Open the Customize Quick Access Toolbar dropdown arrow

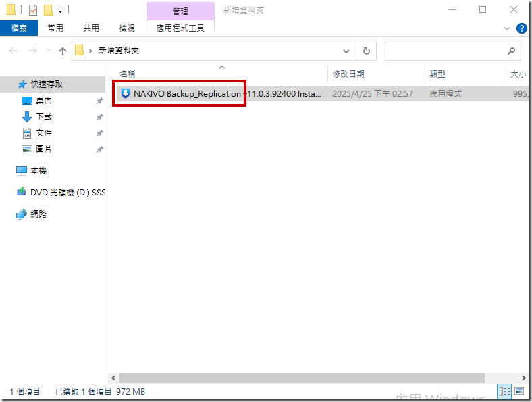[x=60, y=11]
